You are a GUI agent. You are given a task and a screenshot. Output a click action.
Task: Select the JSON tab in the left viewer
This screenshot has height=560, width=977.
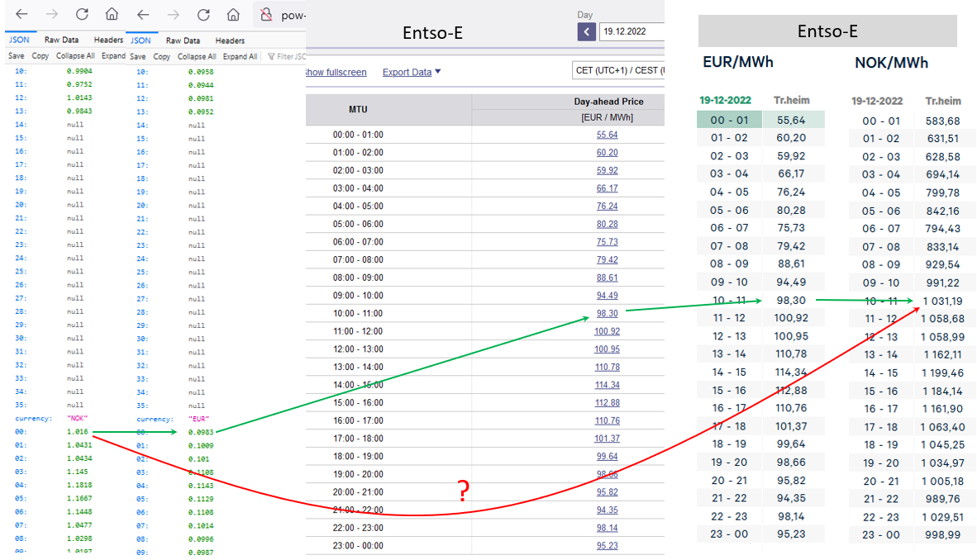tap(18, 39)
